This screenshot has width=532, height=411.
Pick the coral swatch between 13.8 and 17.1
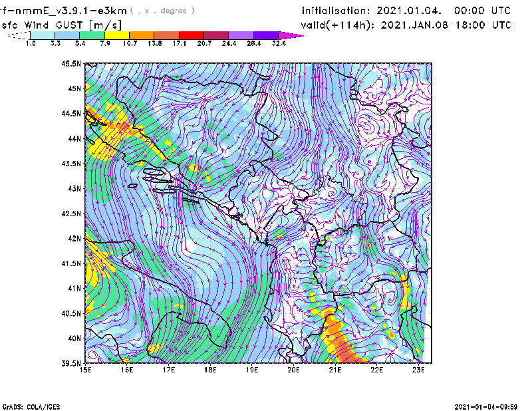pos(167,35)
